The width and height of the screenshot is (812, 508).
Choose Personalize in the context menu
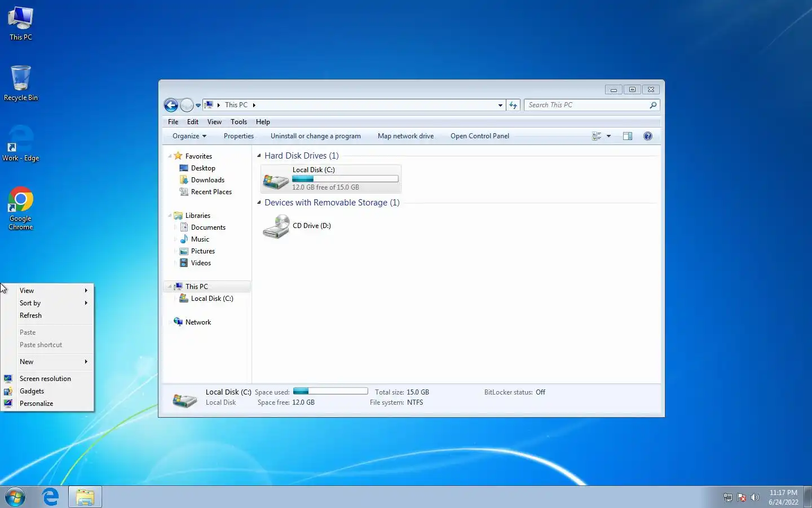pyautogui.click(x=48, y=404)
